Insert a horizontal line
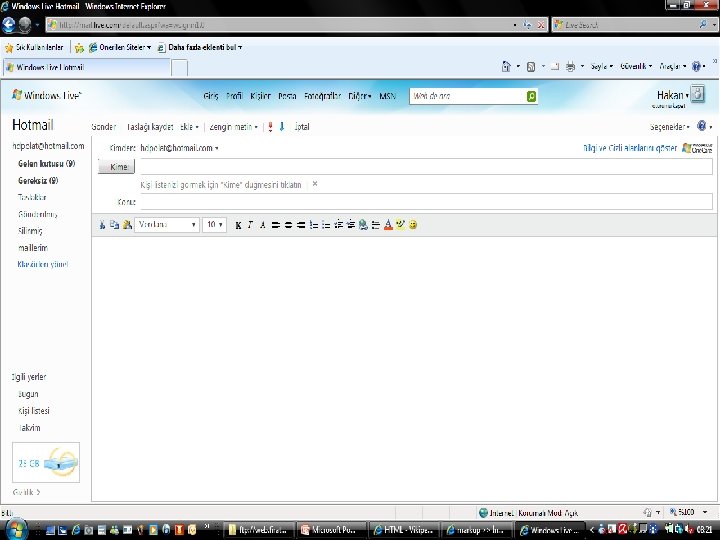This screenshot has height=540, width=720. (376, 225)
